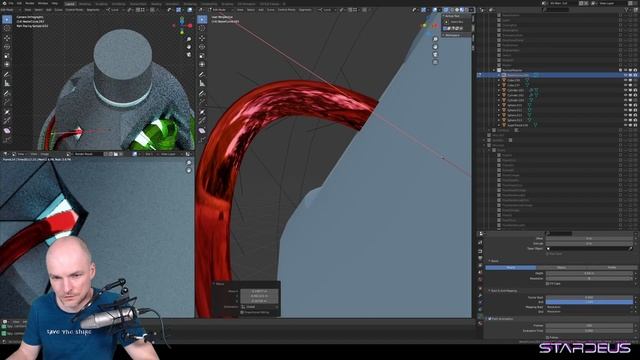The width and height of the screenshot is (640, 360).
Task: Select the Measure tool in center viewport
Action: pos(202,83)
